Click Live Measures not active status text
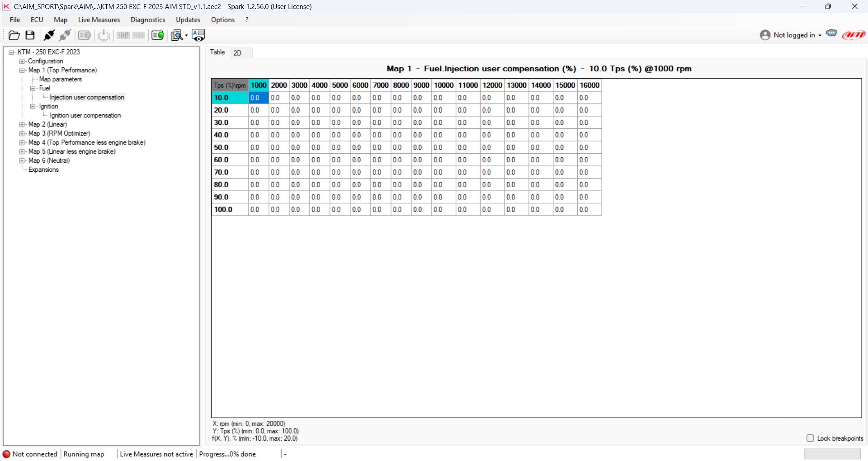Viewport: 868px width, 461px height. point(156,454)
